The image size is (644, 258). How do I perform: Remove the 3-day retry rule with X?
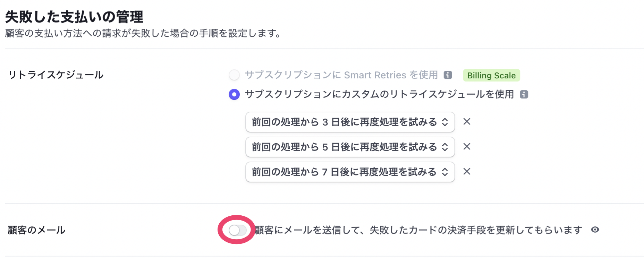(x=467, y=122)
